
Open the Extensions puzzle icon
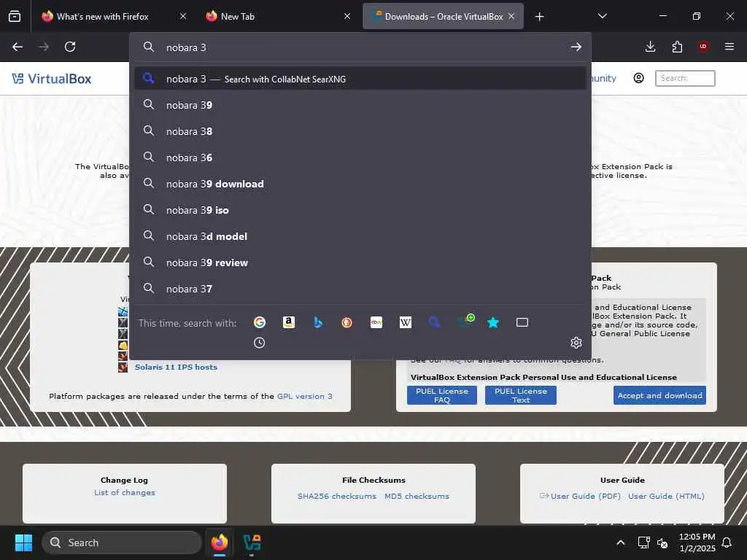click(x=677, y=47)
